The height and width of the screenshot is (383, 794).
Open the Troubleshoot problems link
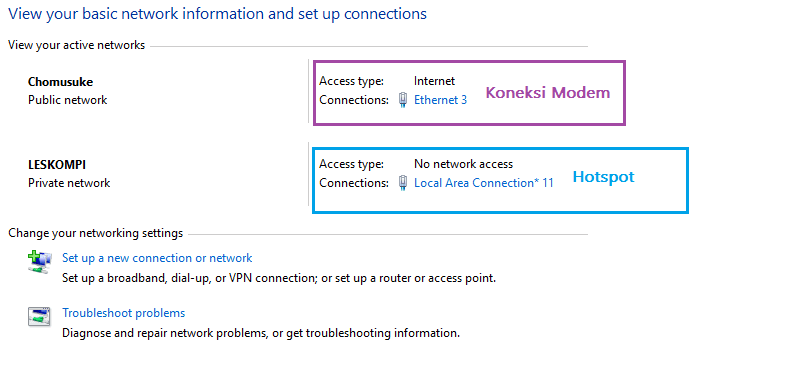124,313
